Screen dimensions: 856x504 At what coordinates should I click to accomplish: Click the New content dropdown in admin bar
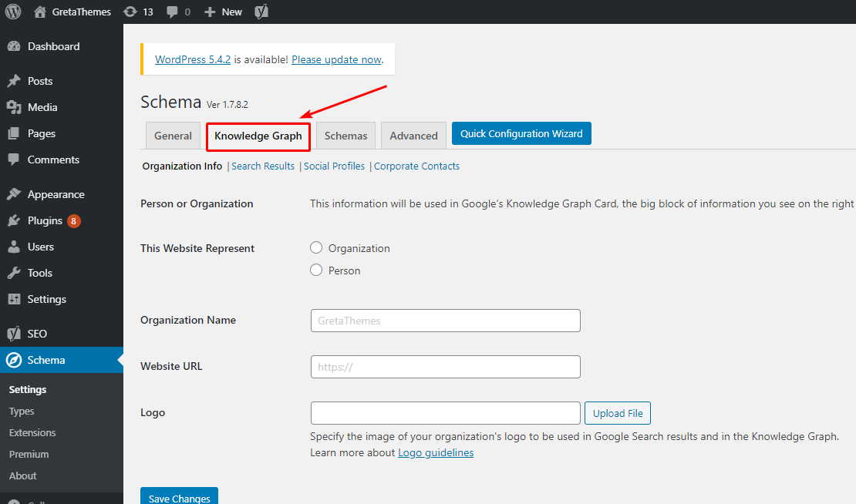(x=223, y=12)
